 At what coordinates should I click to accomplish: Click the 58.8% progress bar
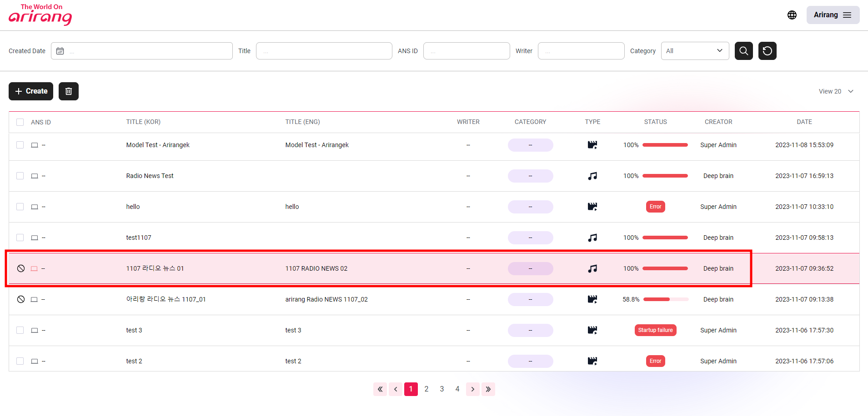pos(665,299)
